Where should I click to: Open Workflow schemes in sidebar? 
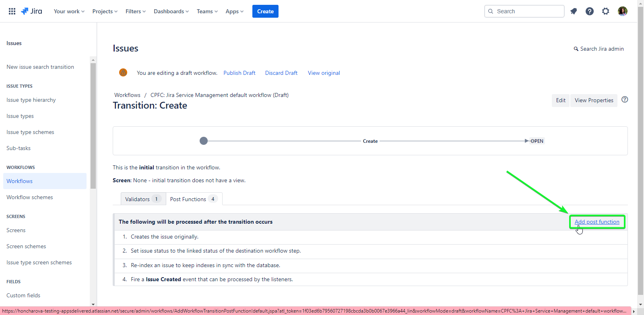click(30, 197)
